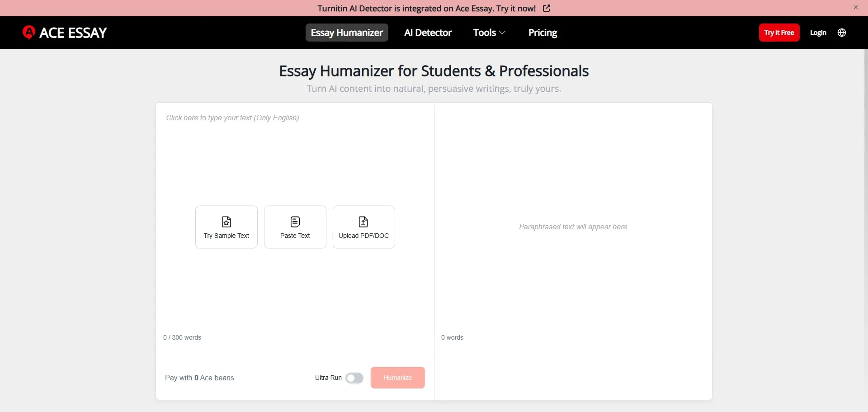Screen dimensions: 868x412
Task: Click the red ACE ESSAY logo badge
Action: point(29,32)
